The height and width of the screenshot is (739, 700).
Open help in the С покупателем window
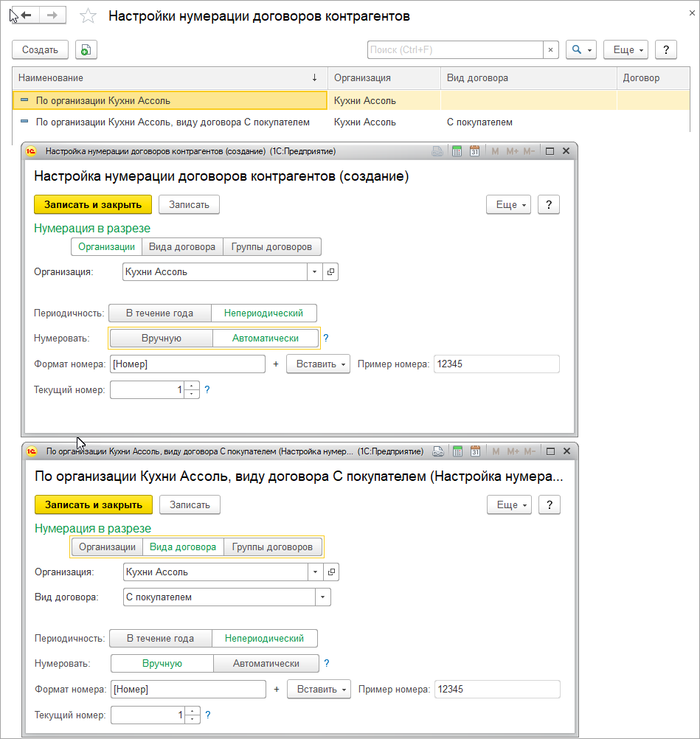(550, 504)
